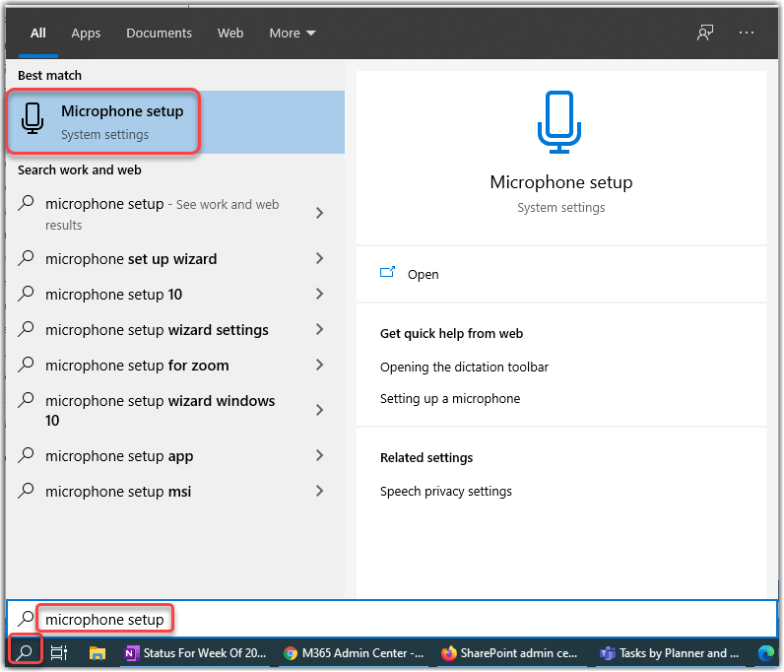This screenshot has height=672, width=784.
Task: Click the Microsoft Edge taskbar icon
Action: tap(765, 652)
